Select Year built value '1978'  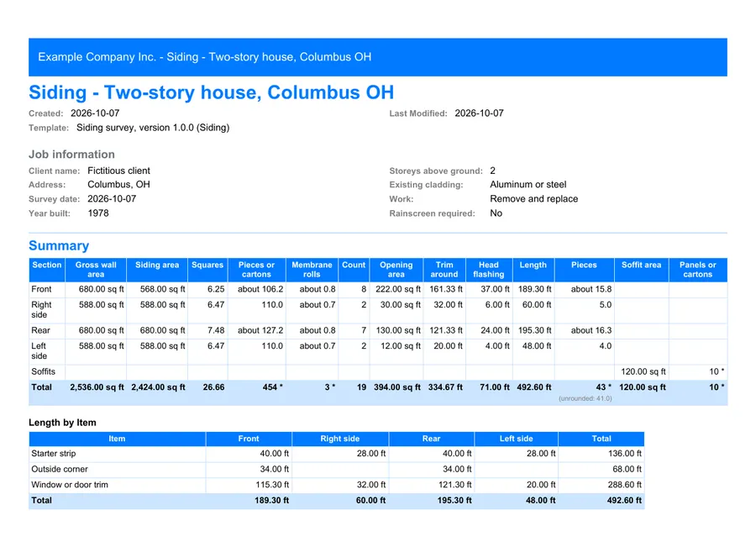coord(98,213)
